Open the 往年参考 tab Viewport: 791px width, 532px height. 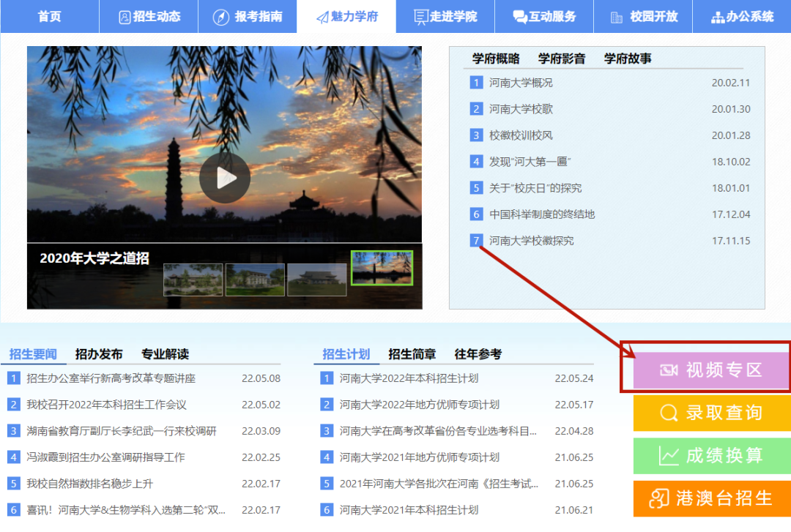click(478, 354)
